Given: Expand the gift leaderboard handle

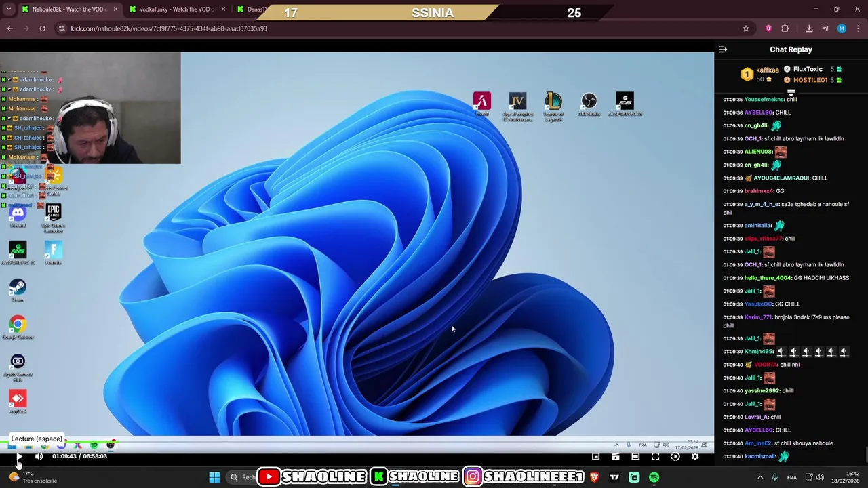Looking at the screenshot, I should pos(791,93).
